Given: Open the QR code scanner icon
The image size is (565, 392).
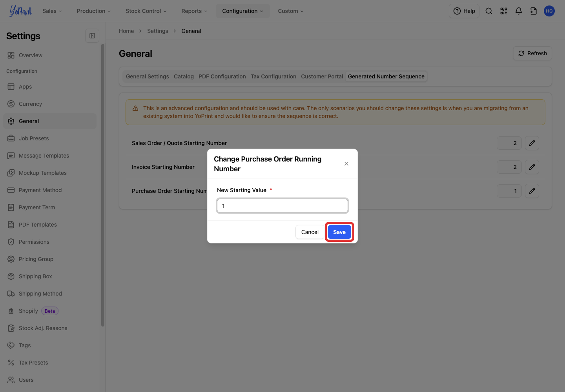Looking at the screenshot, I should click(x=504, y=11).
